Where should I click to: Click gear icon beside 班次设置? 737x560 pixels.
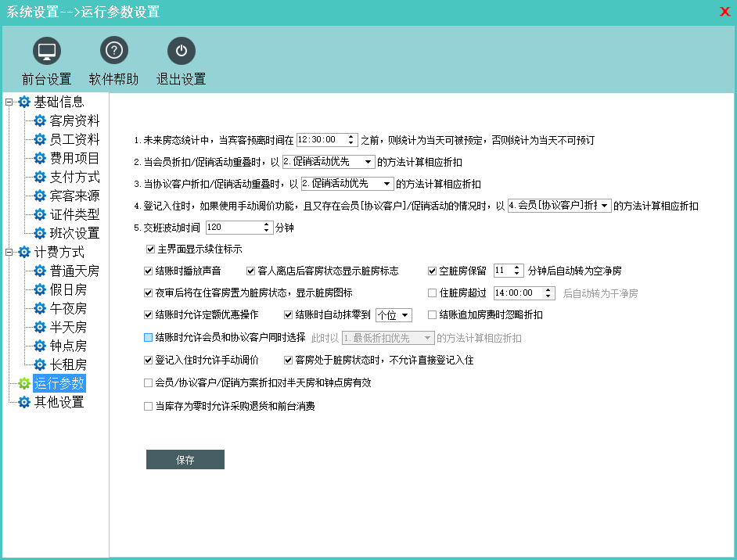pos(40,233)
